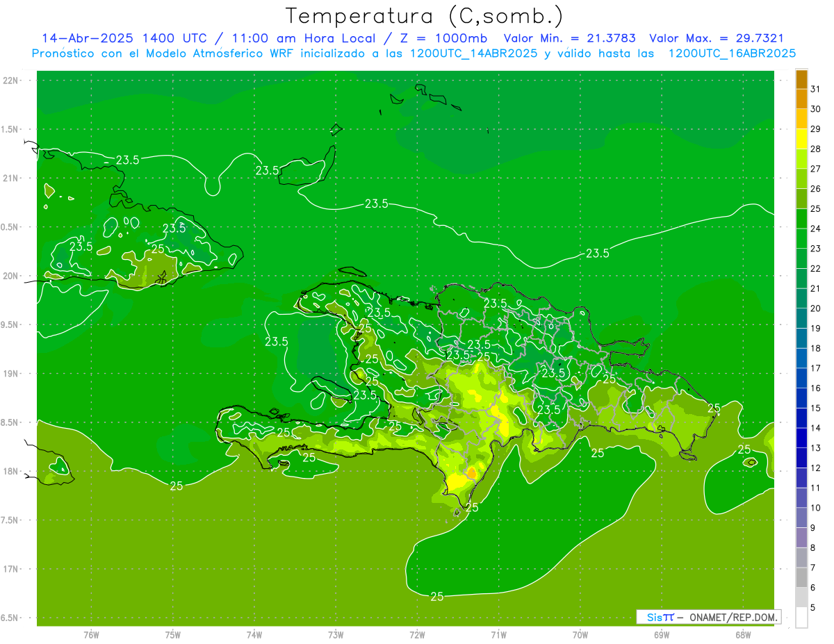
Task: Click the '74W' longitude axis label
Action: 254,635
